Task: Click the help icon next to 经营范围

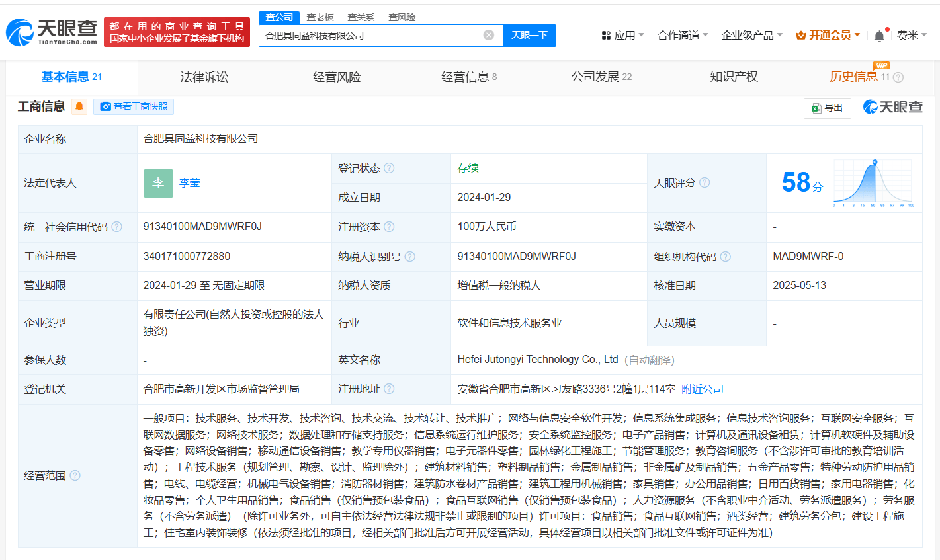Action: coord(75,475)
